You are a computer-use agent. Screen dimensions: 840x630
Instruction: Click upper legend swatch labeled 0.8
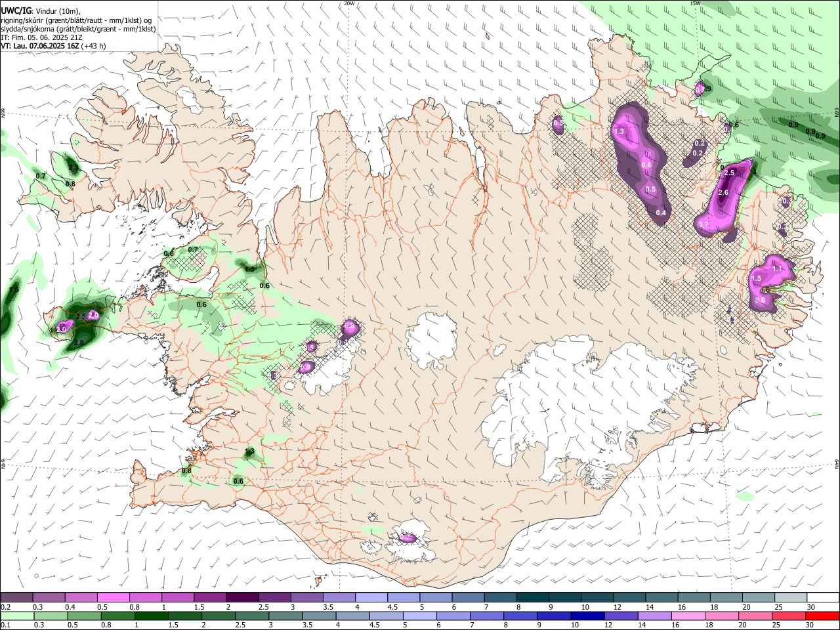coord(146,598)
